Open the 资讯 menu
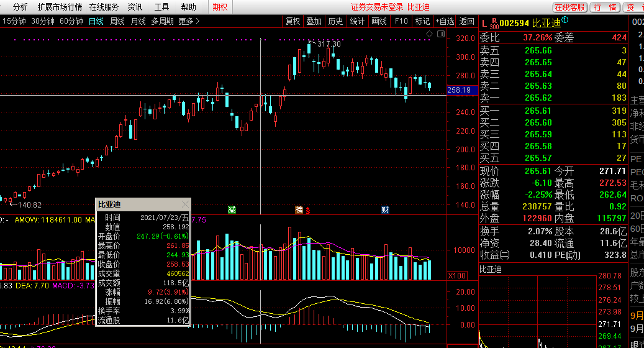 (x=135, y=7)
